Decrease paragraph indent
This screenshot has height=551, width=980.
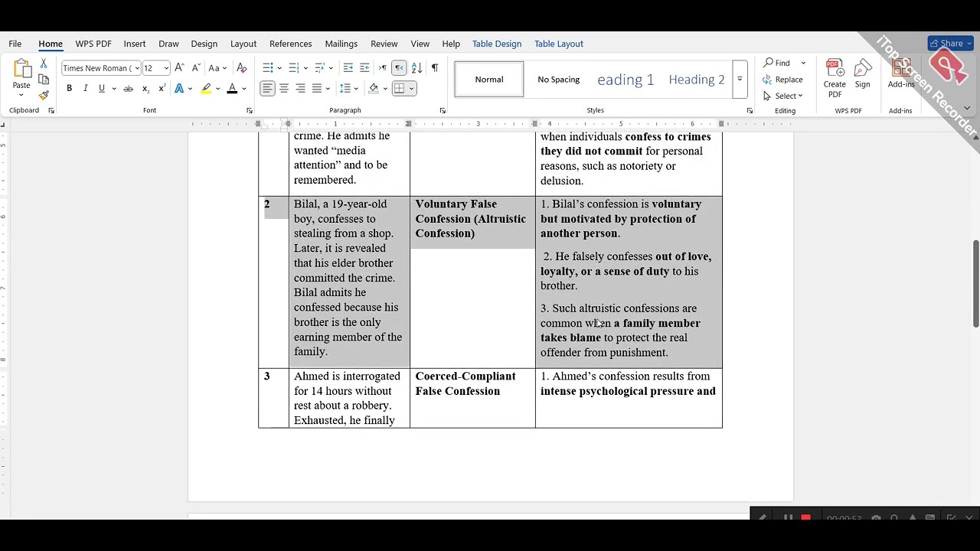point(348,68)
